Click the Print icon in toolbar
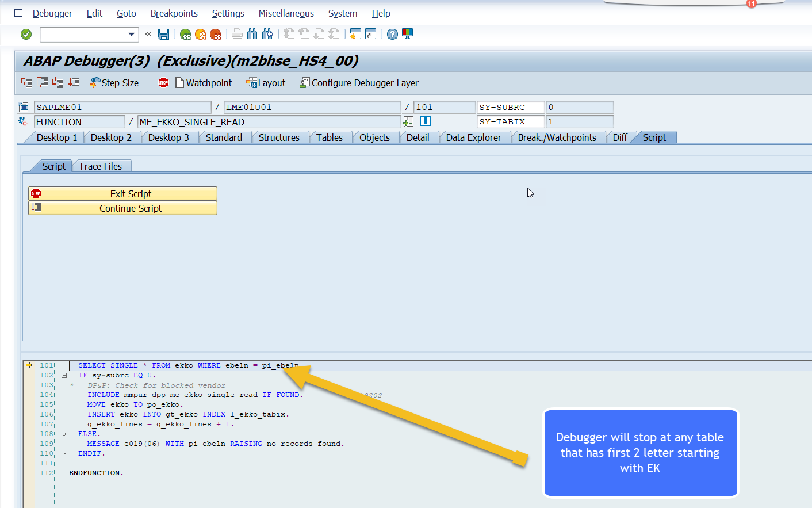The height and width of the screenshot is (508, 812). pos(237,35)
